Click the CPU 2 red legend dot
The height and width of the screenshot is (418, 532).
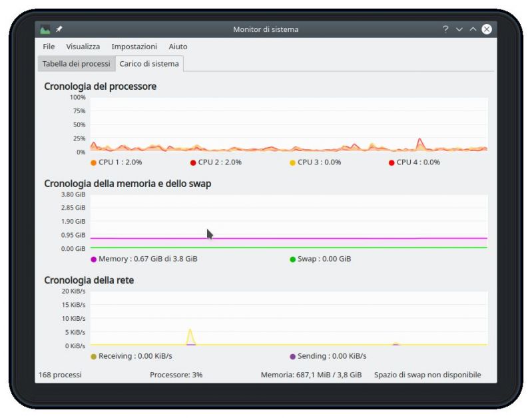[192, 163]
